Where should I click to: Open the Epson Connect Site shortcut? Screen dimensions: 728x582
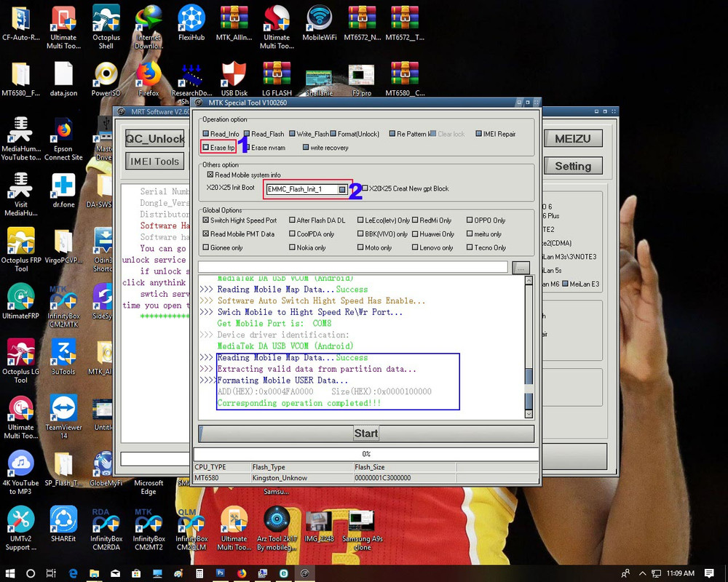coord(63,138)
